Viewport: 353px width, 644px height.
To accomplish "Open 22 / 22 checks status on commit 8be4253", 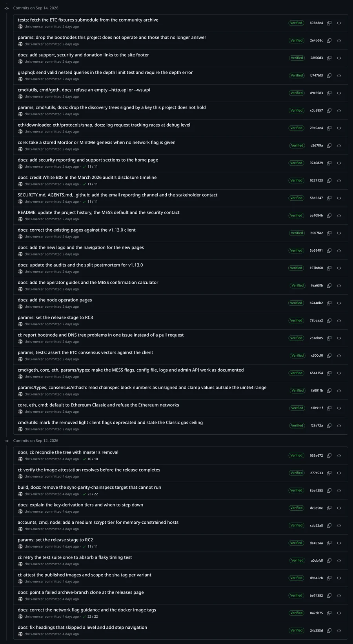I will click(x=90, y=494).
